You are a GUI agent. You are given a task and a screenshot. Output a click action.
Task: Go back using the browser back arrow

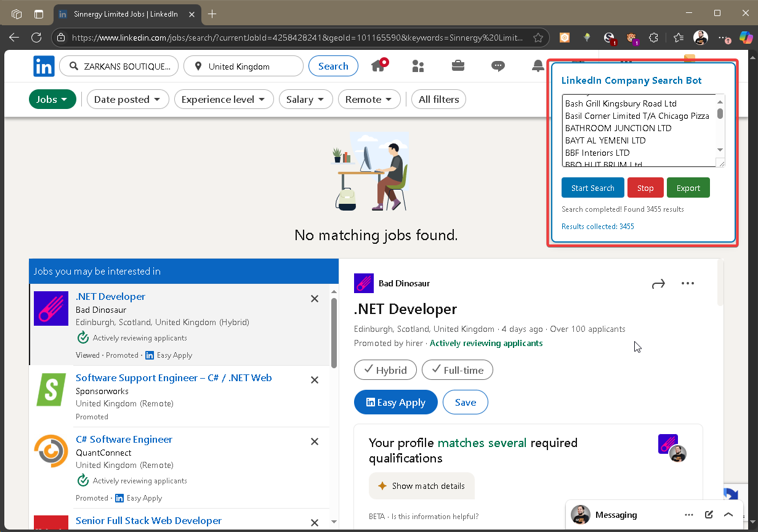pyautogui.click(x=14, y=38)
